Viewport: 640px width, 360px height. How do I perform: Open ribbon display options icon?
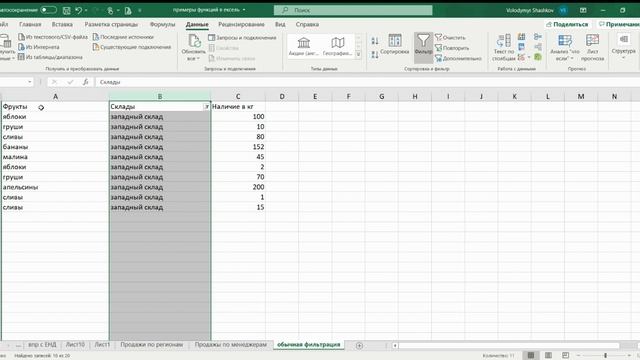[583, 10]
